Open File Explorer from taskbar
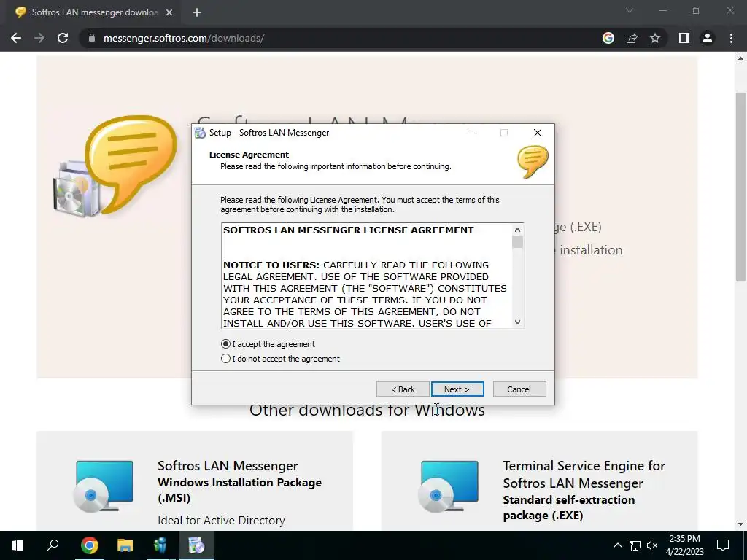 125,545
